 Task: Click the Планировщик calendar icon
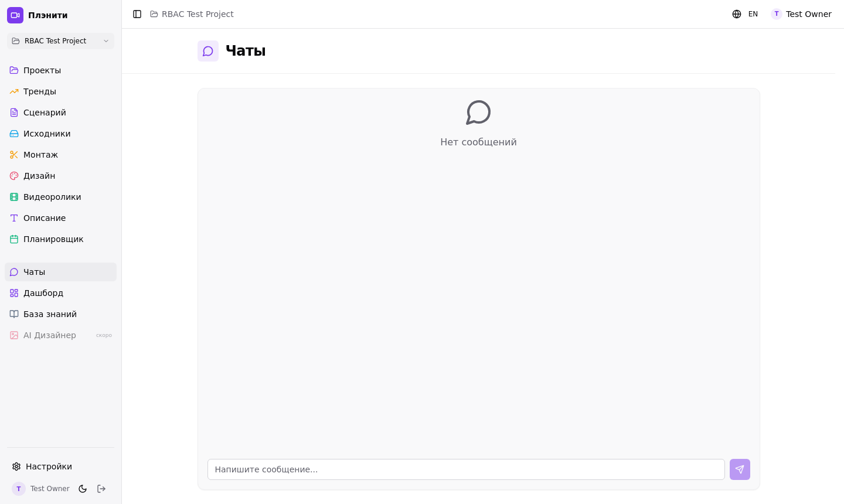click(14, 239)
